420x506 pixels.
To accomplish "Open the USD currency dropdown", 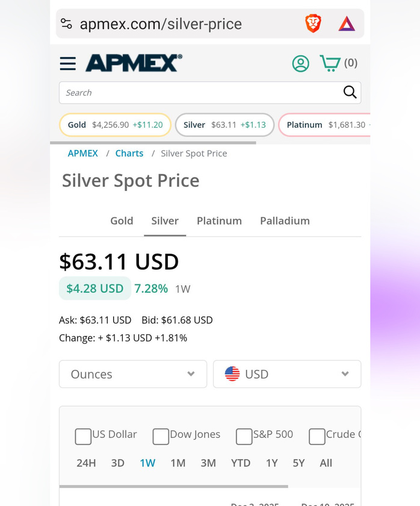I will tap(287, 374).
